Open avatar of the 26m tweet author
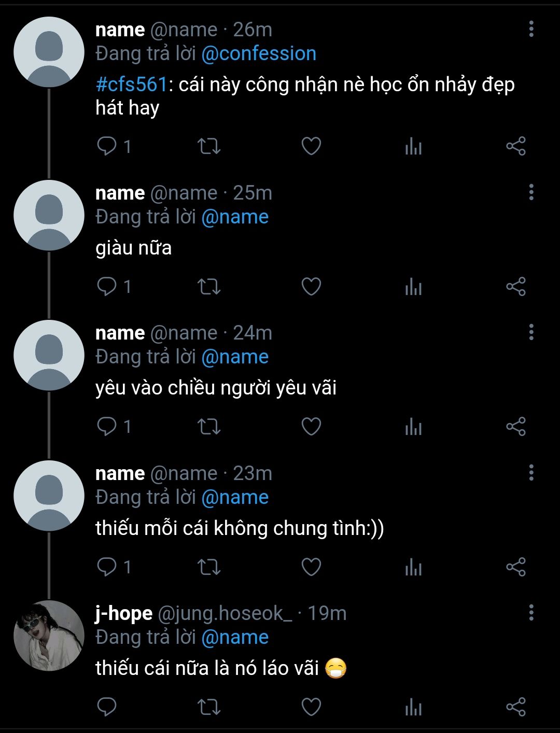 pyautogui.click(x=49, y=52)
